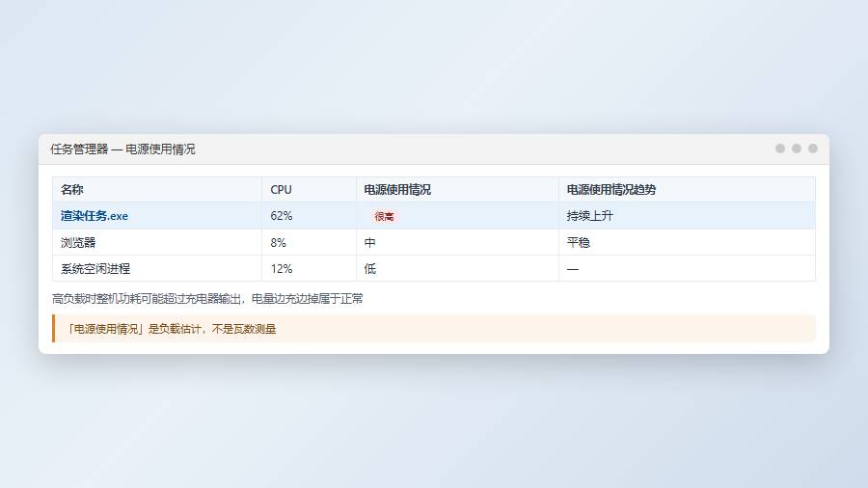868x488 pixels.
Task: Click the 平稳 trend cell
Action: click(x=687, y=242)
